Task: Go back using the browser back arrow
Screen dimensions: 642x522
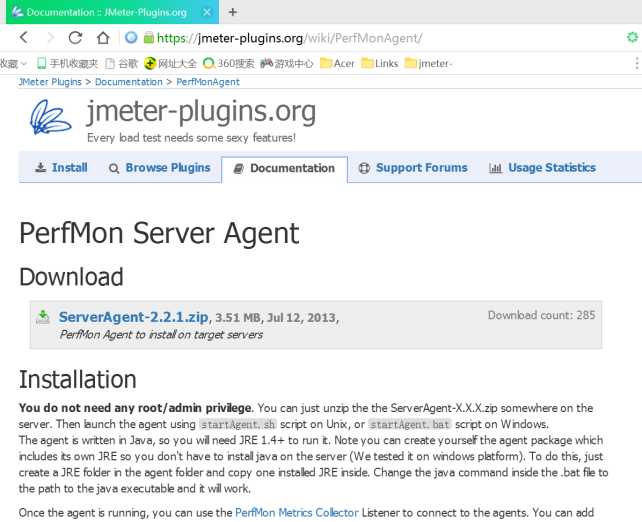Action: pos(24,38)
